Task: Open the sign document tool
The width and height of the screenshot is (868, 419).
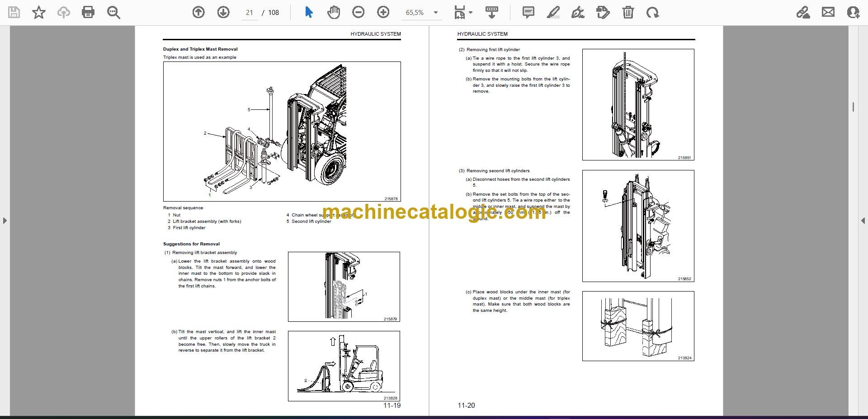Action: tap(578, 12)
